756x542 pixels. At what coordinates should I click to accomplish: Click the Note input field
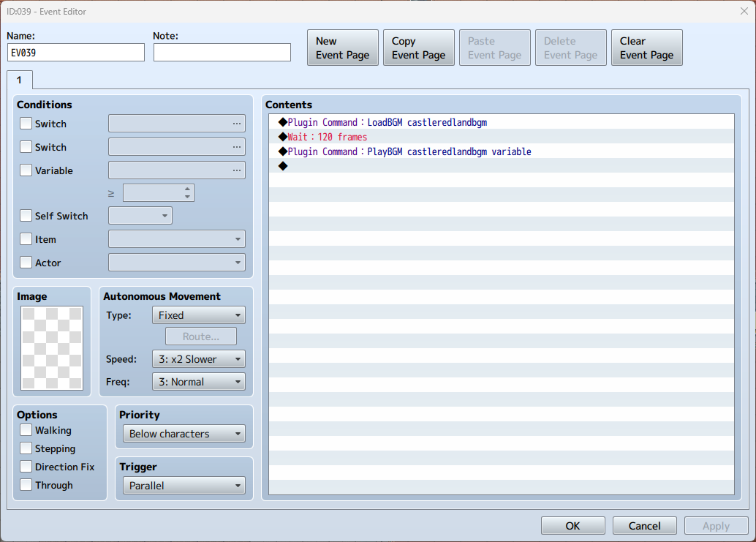222,53
